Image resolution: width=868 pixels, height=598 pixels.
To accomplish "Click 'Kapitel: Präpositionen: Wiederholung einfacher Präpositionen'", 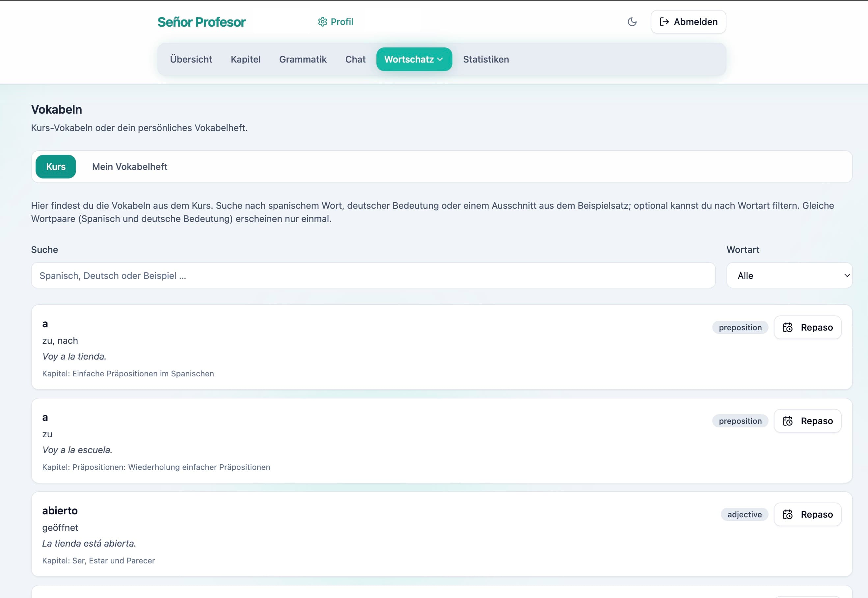I will point(156,467).
